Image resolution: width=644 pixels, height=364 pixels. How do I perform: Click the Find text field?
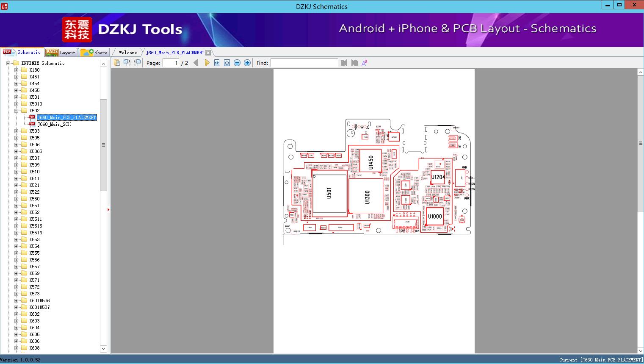click(304, 63)
